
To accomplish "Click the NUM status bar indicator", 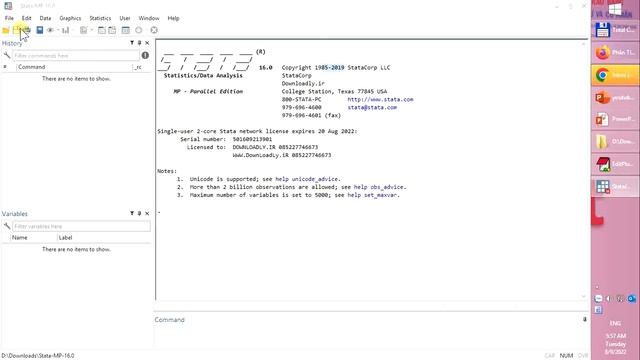I will click(x=566, y=356).
